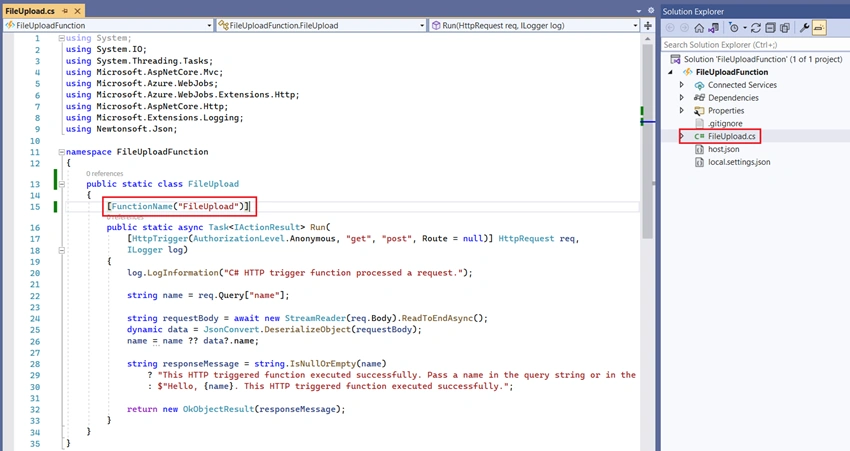Toggle the Preview Selected Items button

[x=819, y=28]
